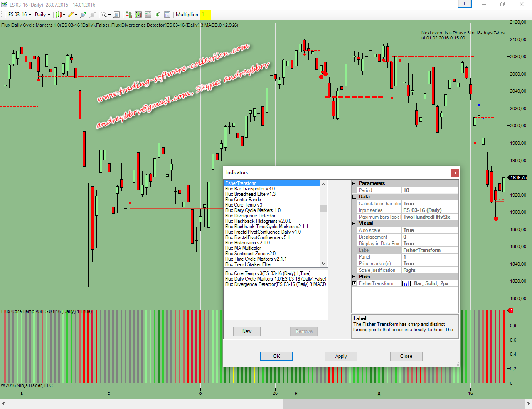Open the Indicators toolbar icon with line chart
The height and width of the screenshot is (409, 532).
[148, 15]
